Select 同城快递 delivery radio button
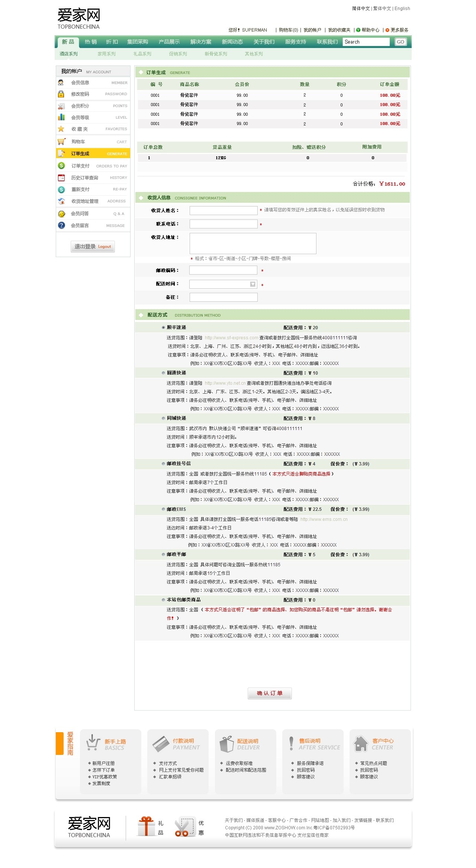This screenshot has width=476, height=868. coord(163,418)
